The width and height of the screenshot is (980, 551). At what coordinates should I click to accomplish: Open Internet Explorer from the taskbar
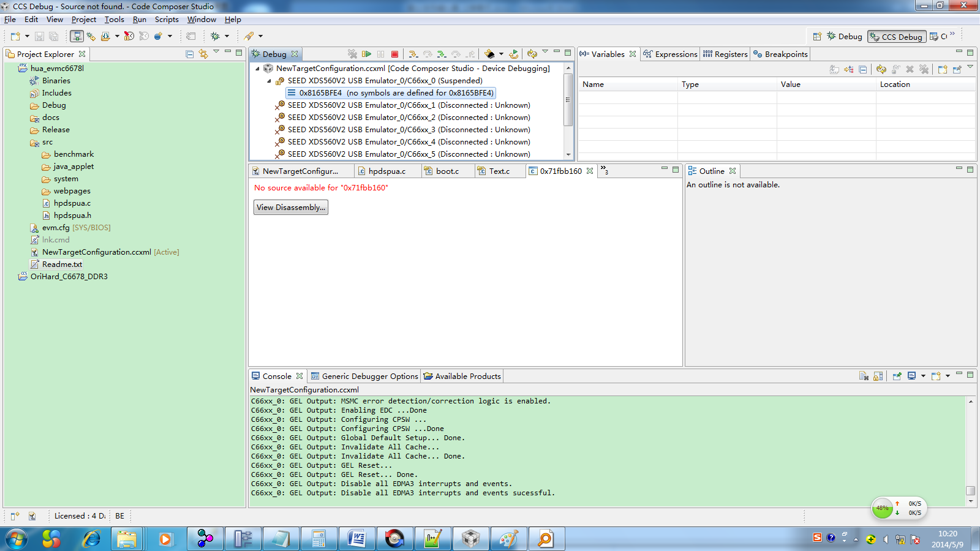(x=91, y=539)
